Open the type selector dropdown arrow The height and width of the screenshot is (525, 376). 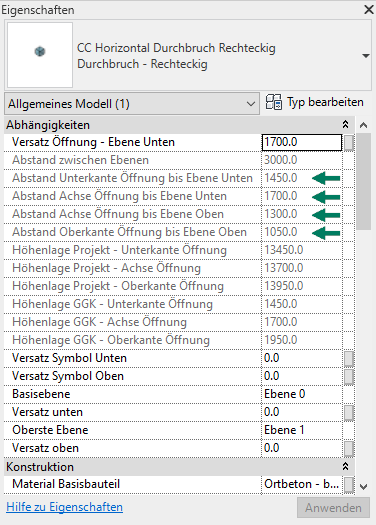366,56
